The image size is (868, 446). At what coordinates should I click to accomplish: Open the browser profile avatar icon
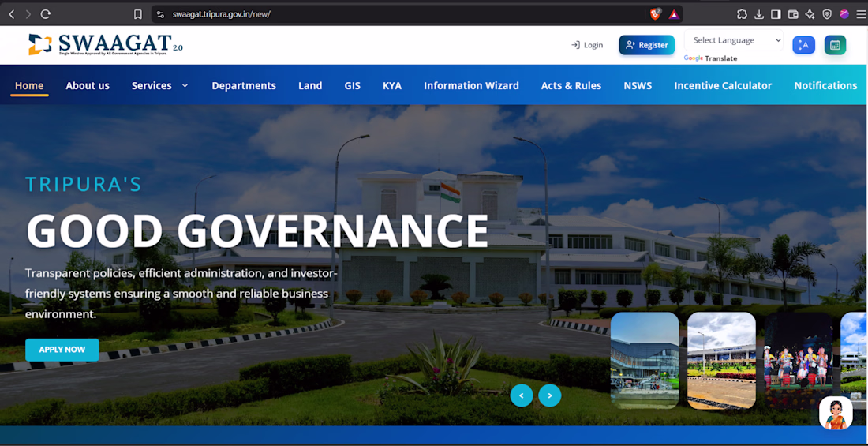pyautogui.click(x=844, y=14)
